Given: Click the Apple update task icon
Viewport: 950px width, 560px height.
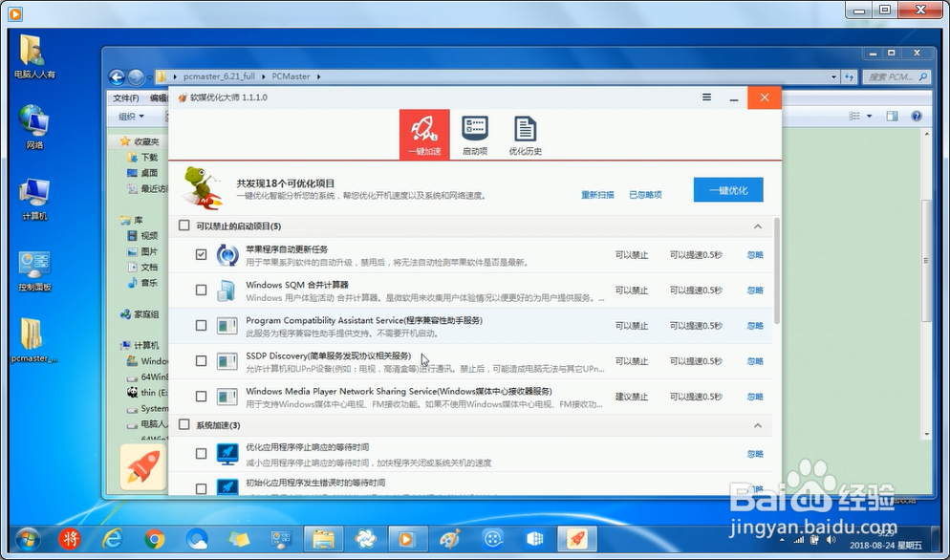Looking at the screenshot, I should click(227, 255).
